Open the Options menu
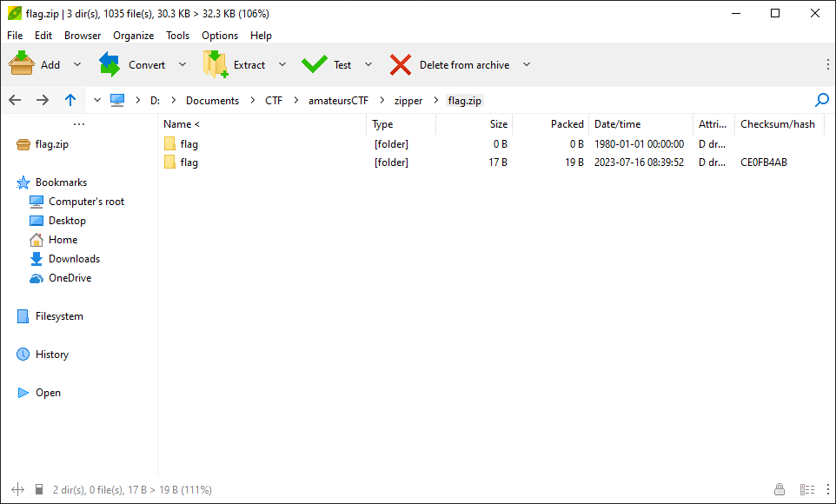 tap(219, 36)
